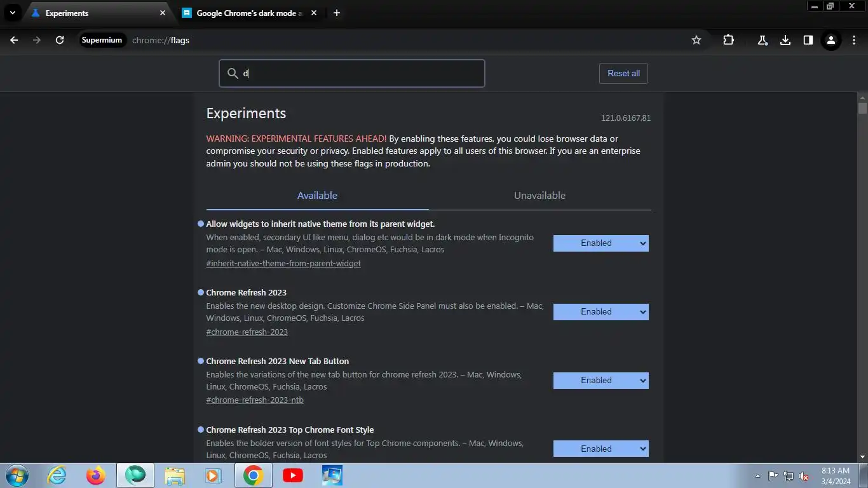This screenshot has width=868, height=488.
Task: Click the forward navigation arrow
Action: [x=37, y=40]
